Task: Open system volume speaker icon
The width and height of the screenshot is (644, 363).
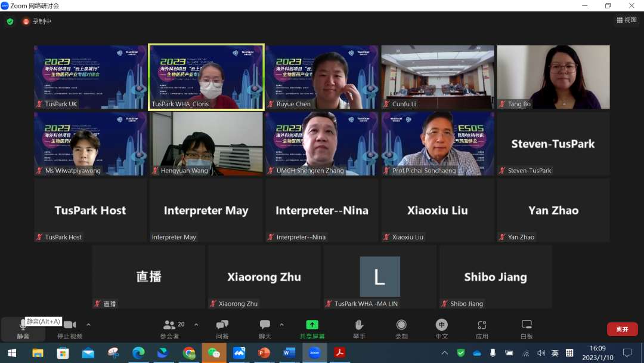Action: 541,353
